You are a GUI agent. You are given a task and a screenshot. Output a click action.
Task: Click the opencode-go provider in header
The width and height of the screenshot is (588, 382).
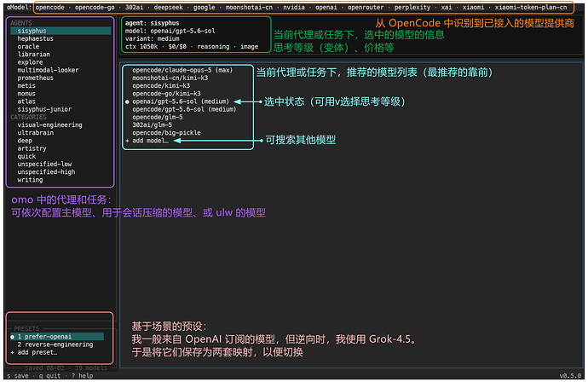tap(95, 8)
